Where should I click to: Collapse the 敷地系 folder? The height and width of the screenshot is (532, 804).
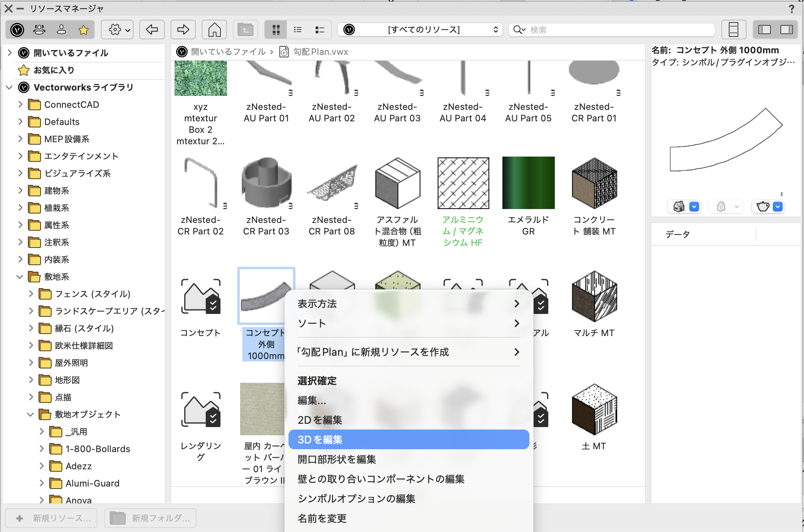pyautogui.click(x=20, y=277)
